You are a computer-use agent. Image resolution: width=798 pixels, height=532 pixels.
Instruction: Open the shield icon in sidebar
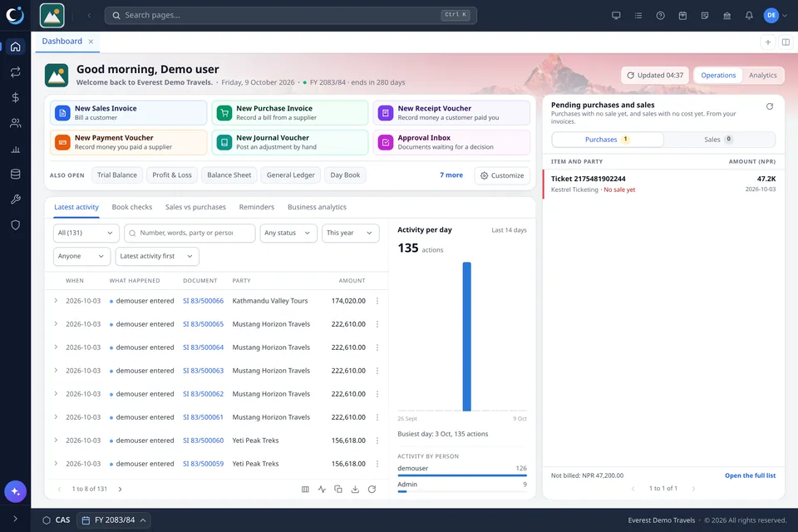point(15,225)
